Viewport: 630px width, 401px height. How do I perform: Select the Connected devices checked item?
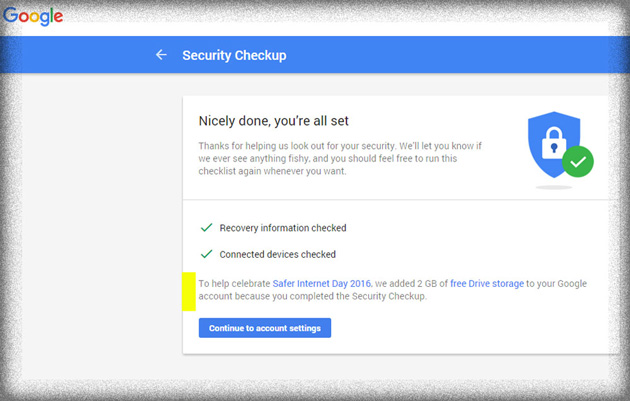coord(277,254)
